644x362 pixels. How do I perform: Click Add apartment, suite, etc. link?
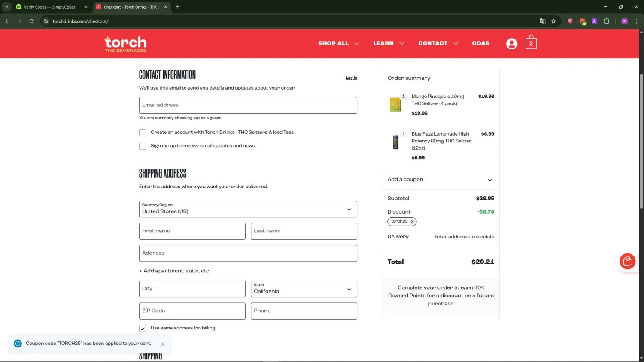(x=175, y=271)
